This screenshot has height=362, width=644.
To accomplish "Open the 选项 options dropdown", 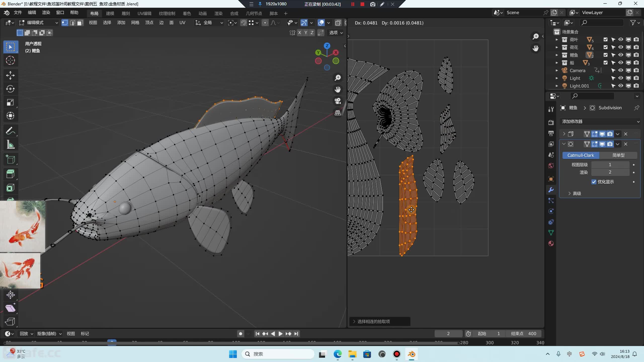I will point(336,33).
